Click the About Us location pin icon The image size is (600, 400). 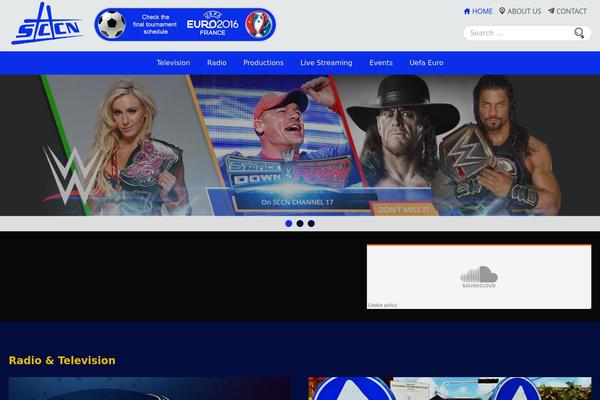pyautogui.click(x=502, y=11)
